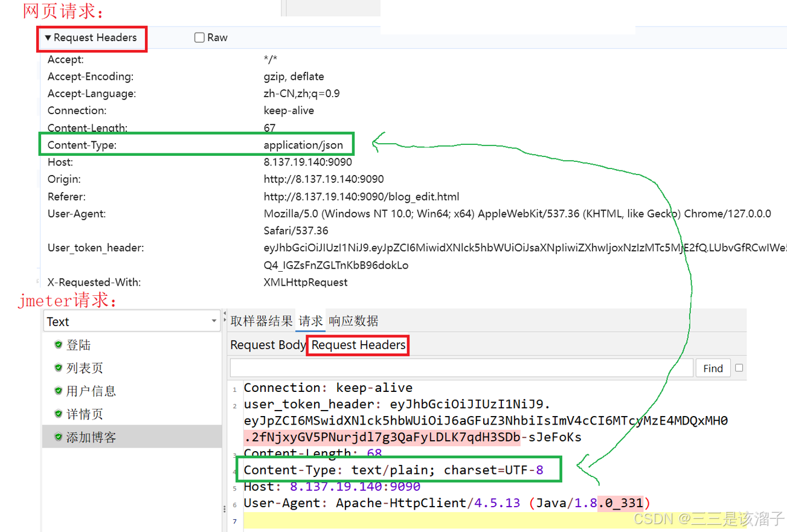
Task: Open the Text renderer dropdown
Action: tap(131, 321)
